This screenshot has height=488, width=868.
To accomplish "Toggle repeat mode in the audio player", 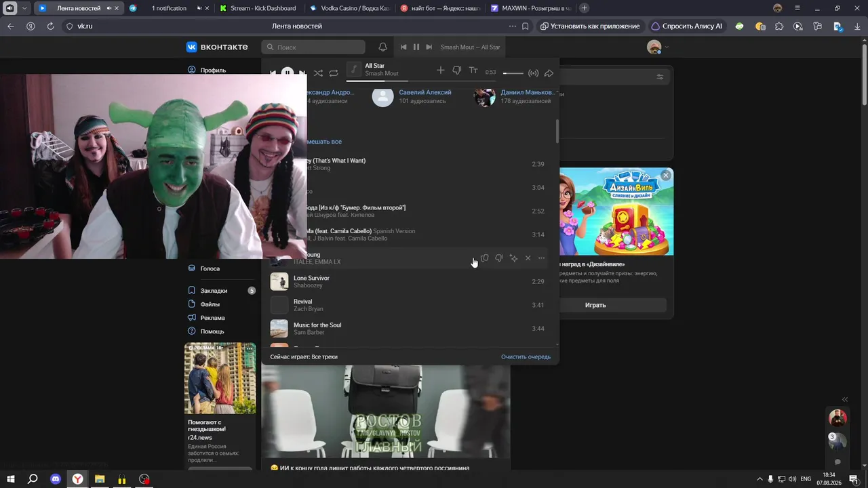I will click(x=334, y=73).
